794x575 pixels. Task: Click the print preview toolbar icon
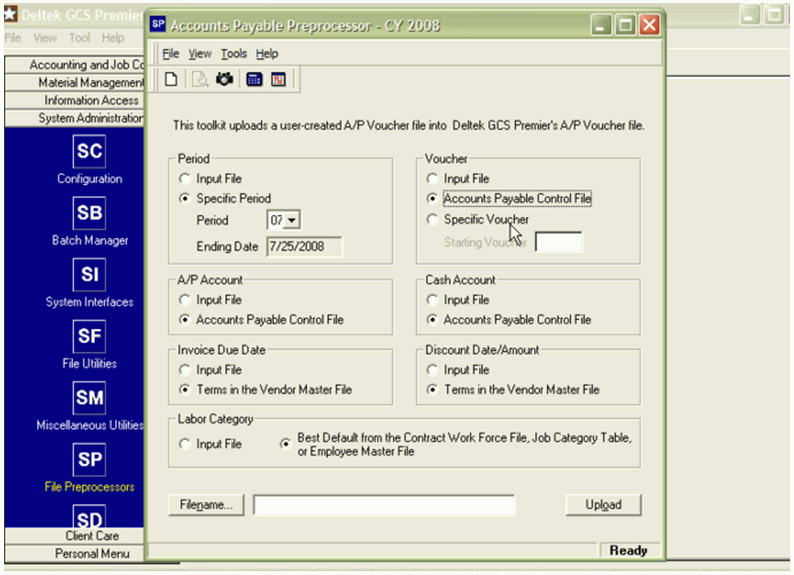(200, 79)
